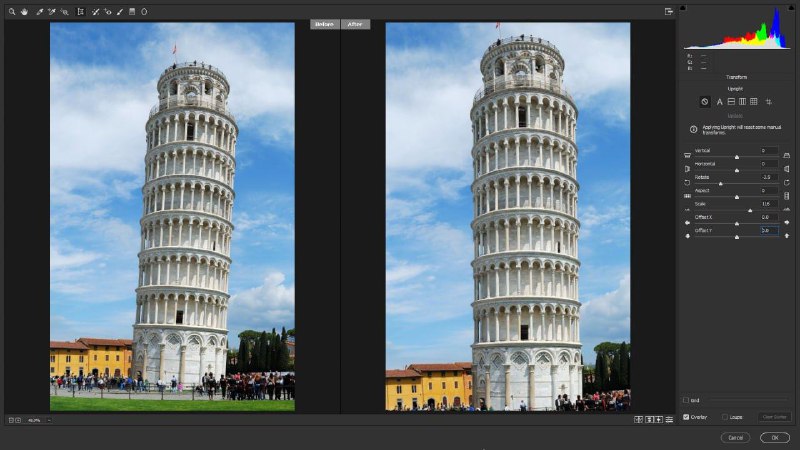Toggle full screen mode icon

point(669,11)
